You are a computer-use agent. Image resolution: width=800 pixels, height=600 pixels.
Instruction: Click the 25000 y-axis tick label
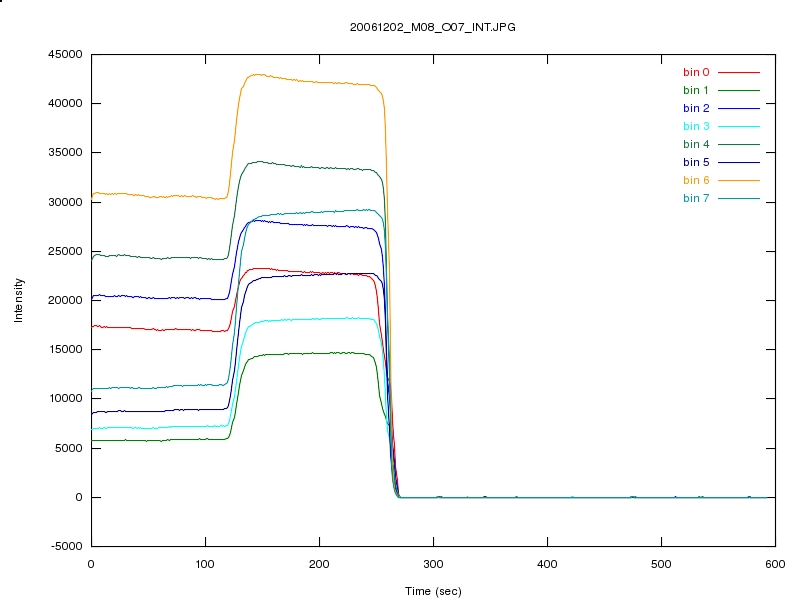pyautogui.click(x=65, y=251)
